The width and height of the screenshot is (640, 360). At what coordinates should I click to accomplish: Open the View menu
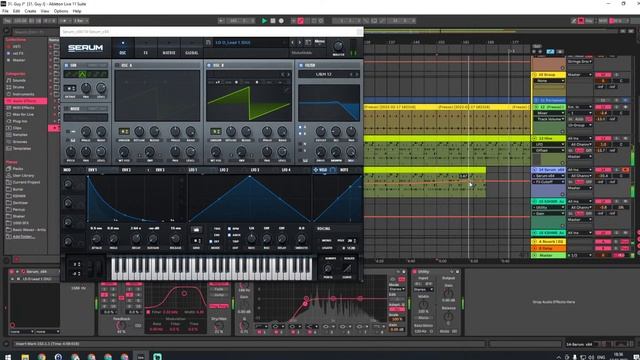[45, 11]
